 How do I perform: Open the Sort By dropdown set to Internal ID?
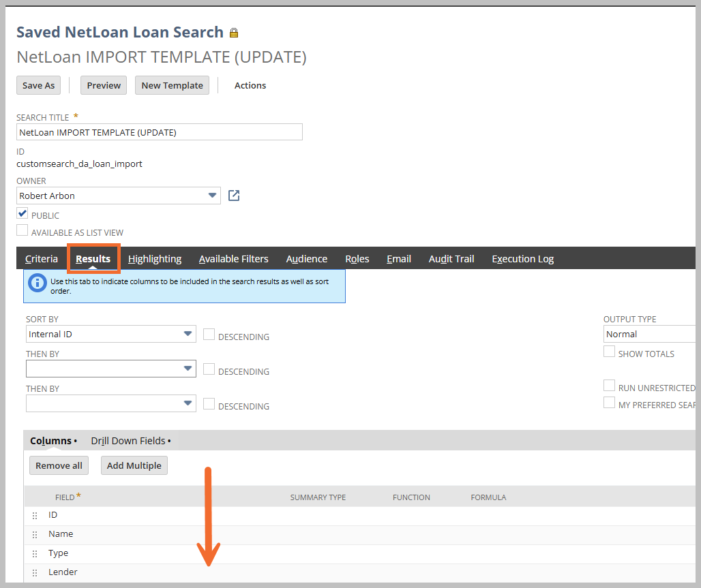pos(111,335)
